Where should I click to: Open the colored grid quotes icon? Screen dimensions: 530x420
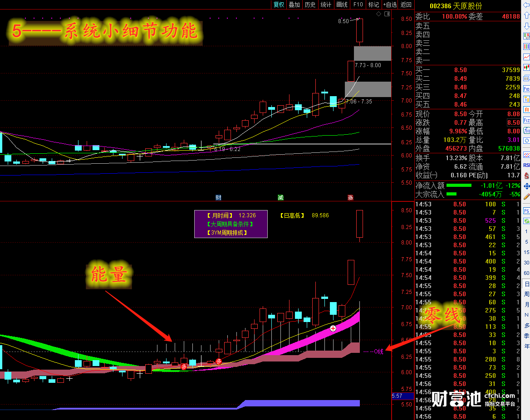(526, 46)
